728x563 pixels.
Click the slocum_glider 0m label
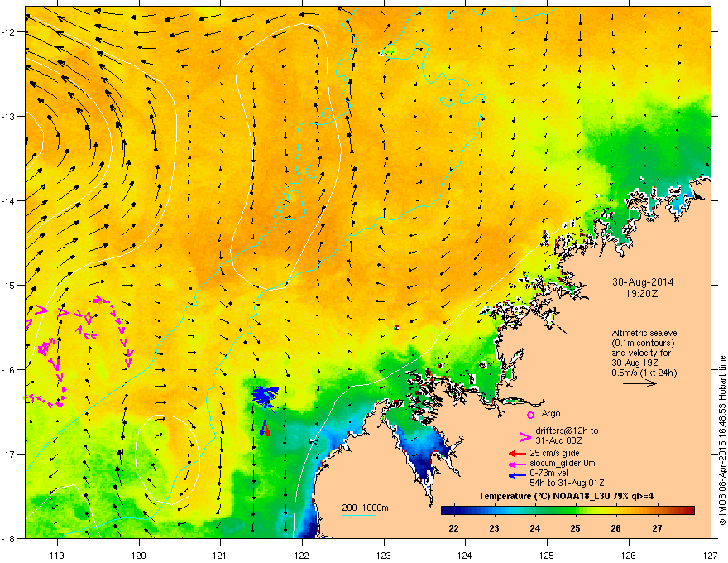point(563,463)
